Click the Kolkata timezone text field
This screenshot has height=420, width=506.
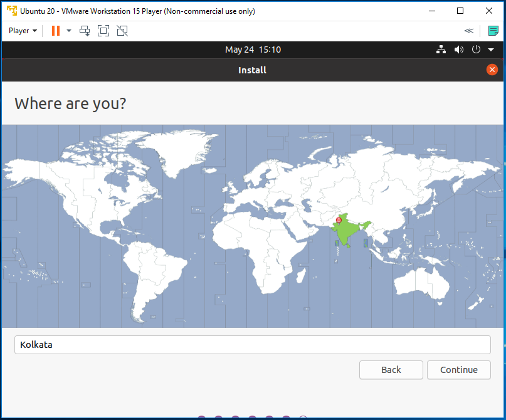click(x=253, y=345)
